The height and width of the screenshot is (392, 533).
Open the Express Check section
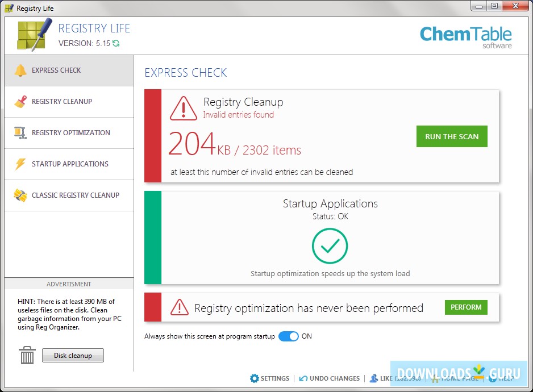coord(69,70)
